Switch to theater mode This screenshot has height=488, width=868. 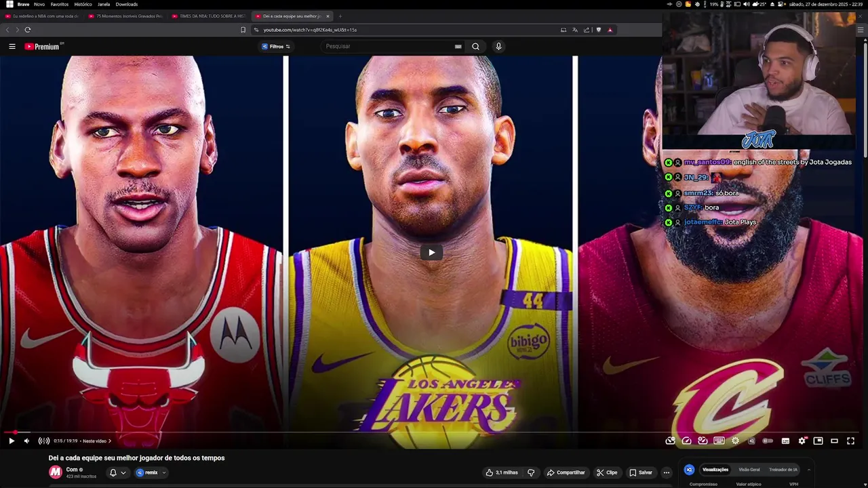coord(834,441)
